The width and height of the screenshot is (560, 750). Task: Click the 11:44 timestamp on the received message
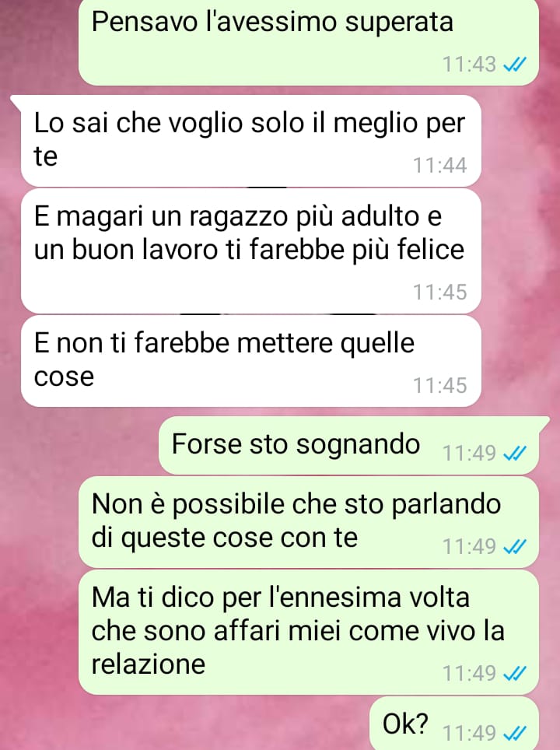(x=439, y=166)
